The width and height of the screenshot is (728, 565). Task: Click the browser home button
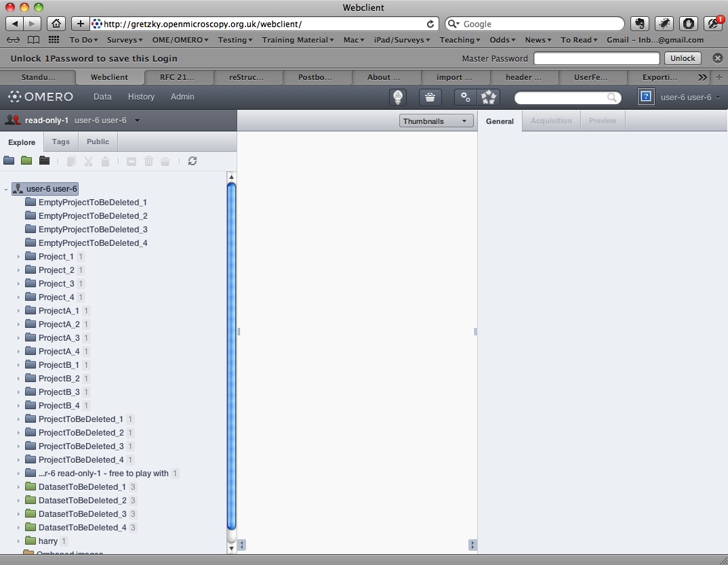coord(57,24)
